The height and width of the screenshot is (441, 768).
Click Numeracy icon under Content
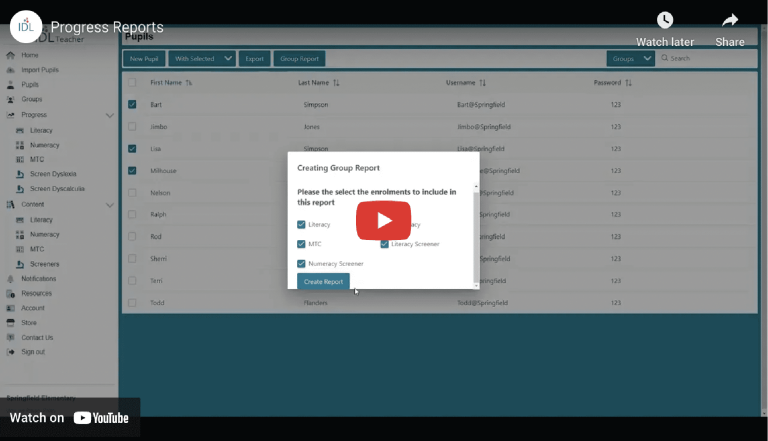pos(20,235)
